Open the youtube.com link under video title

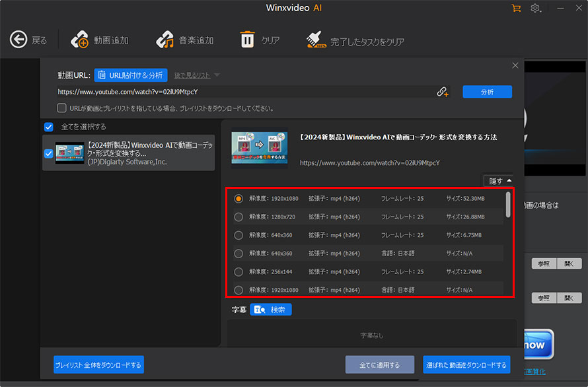(370, 162)
